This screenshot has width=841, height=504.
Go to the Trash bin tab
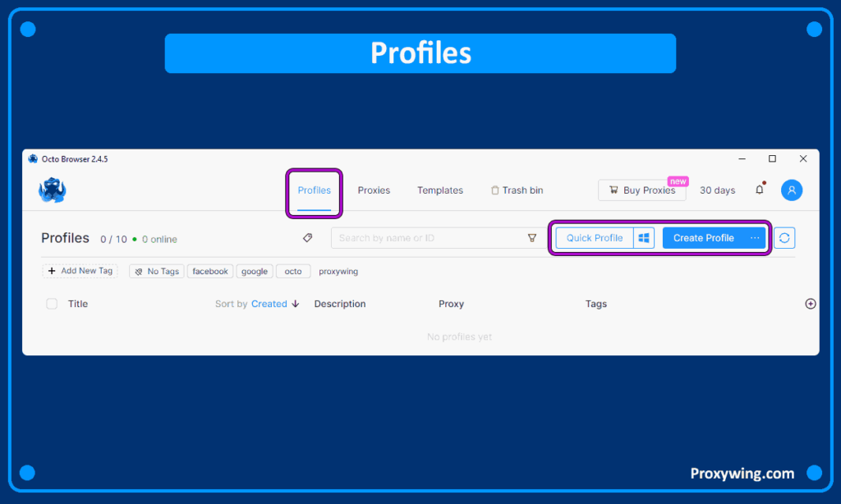point(517,190)
